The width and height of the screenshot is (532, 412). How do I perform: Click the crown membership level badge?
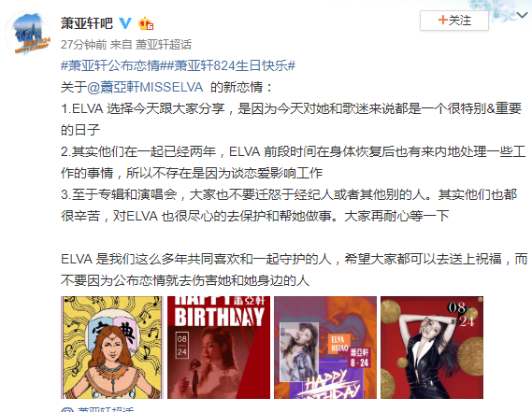[146, 23]
